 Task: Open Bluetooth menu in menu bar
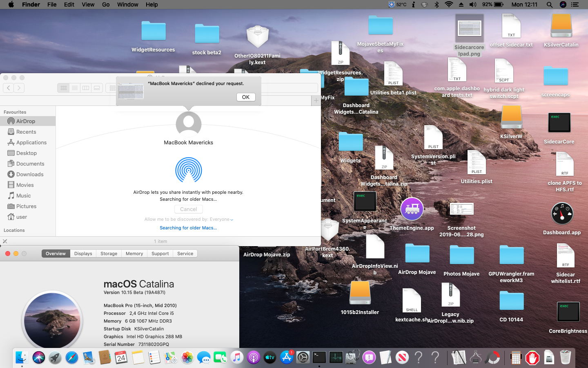(x=436, y=4)
